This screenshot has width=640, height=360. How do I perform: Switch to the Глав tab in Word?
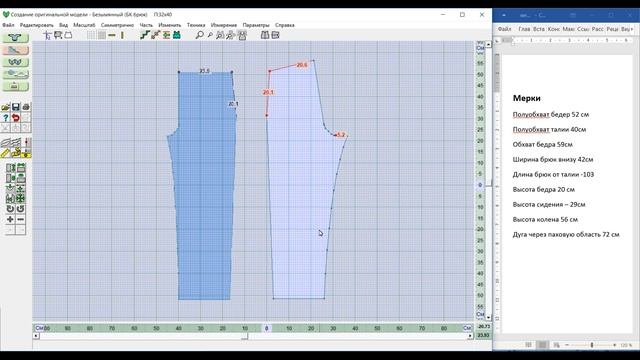point(524,29)
